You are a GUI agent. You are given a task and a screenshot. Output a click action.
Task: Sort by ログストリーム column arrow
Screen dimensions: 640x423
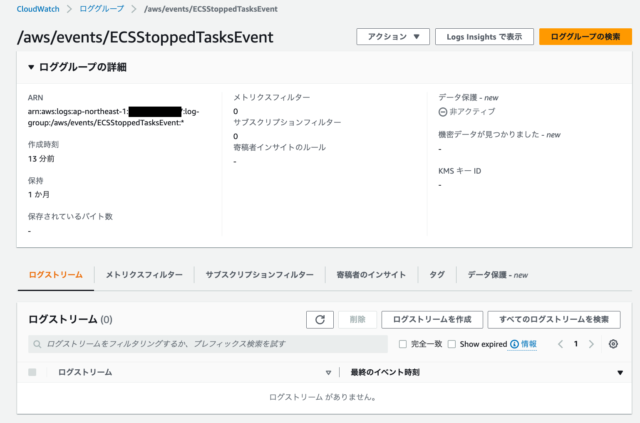click(x=328, y=372)
